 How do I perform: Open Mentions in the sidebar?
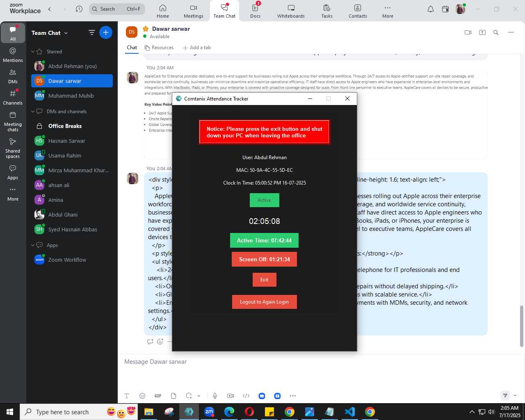click(13, 55)
